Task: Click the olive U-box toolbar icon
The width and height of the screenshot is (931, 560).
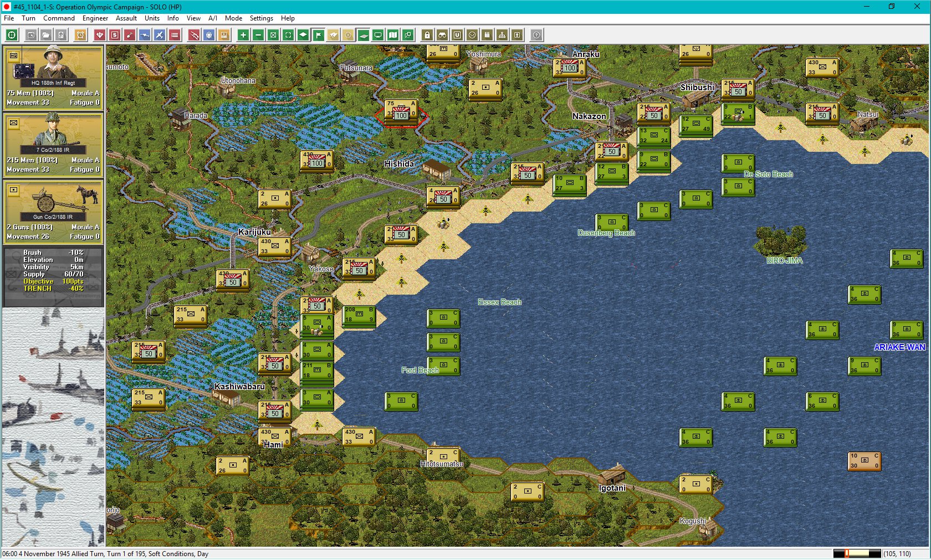Action: (x=457, y=35)
